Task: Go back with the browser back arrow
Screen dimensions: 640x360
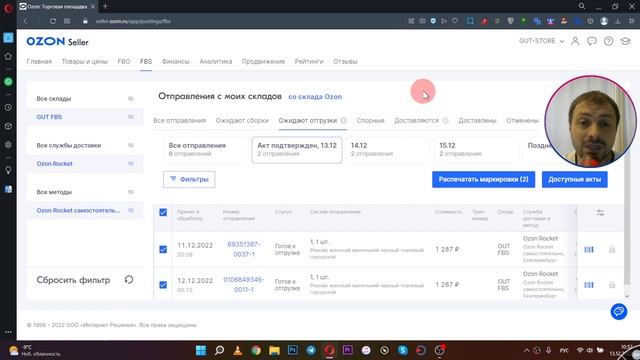Action: [25, 21]
